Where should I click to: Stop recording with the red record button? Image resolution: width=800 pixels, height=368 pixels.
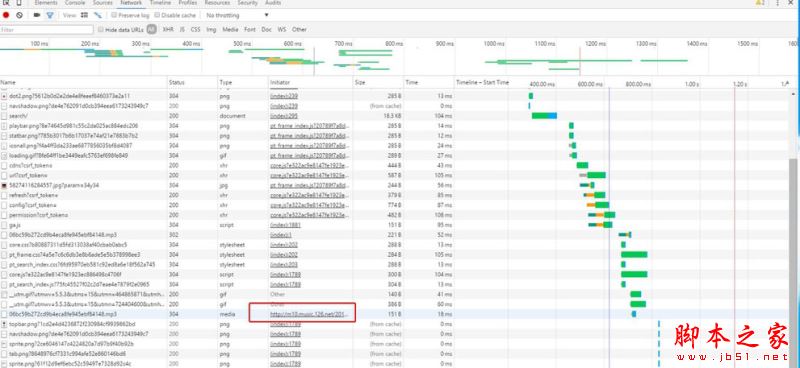click(6, 15)
